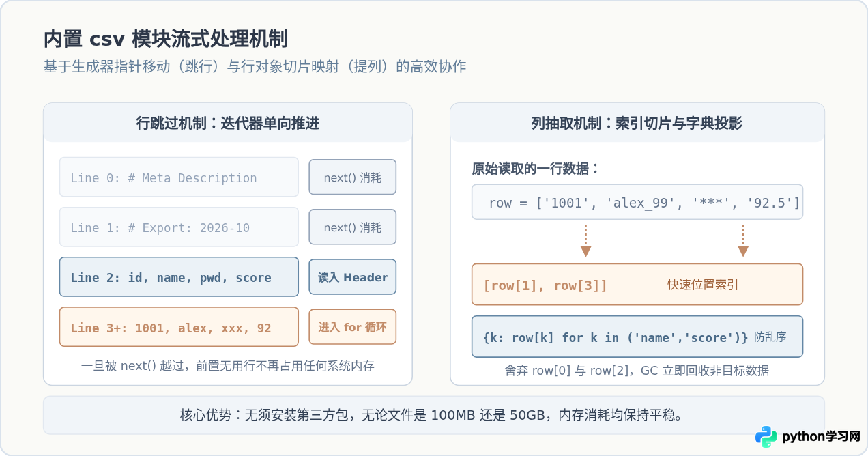
Task: Click the '[row[1], row[3]]' code text
Action: pos(545,285)
